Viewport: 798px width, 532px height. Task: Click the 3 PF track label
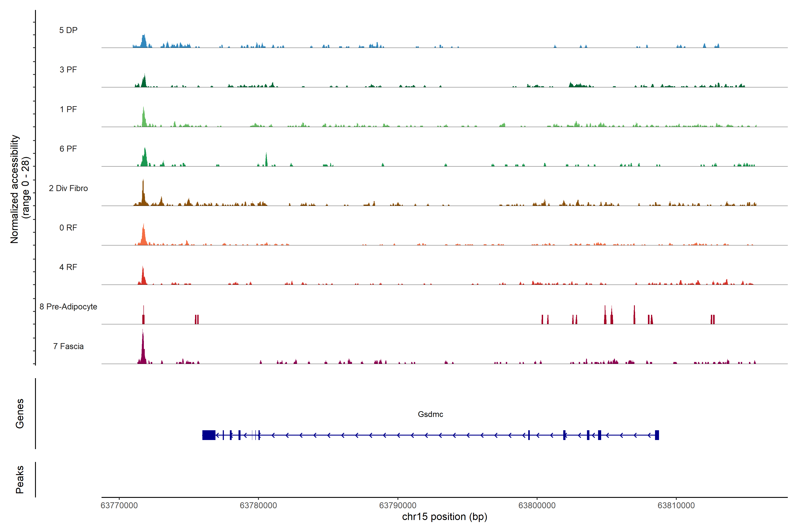click(68, 70)
